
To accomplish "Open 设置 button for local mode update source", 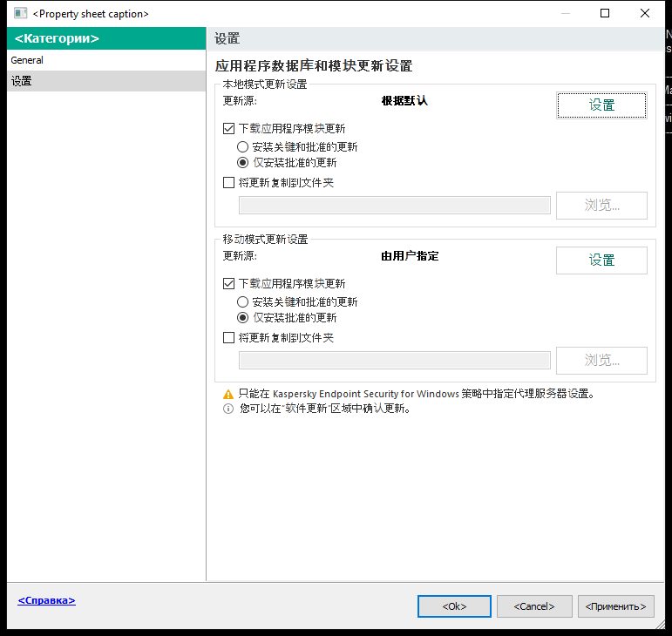I will coord(601,105).
